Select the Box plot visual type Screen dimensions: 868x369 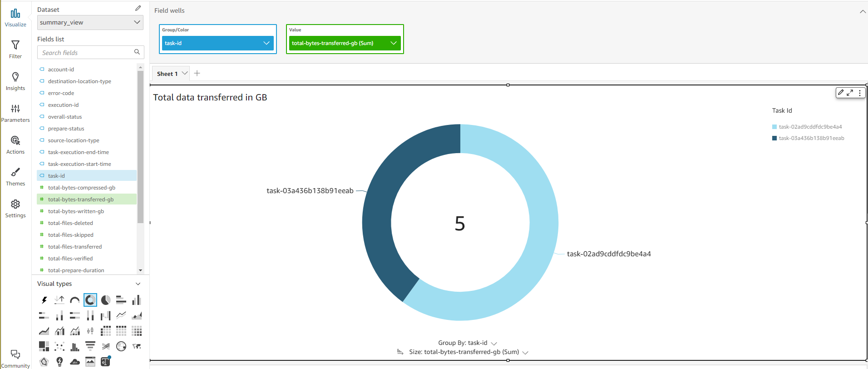coord(90,331)
